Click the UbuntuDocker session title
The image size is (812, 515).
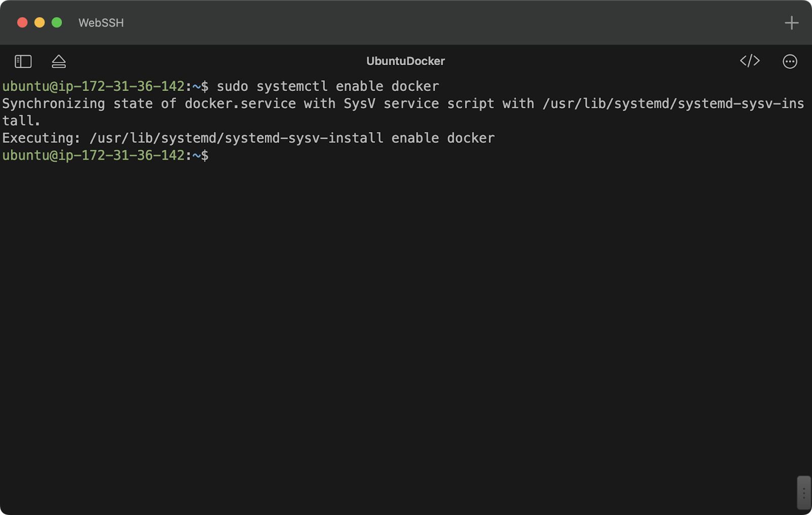point(405,61)
